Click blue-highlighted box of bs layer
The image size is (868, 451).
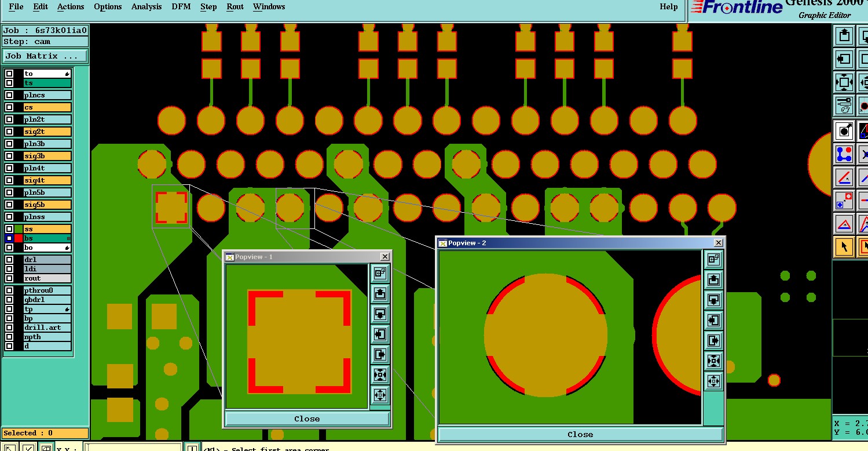coord(9,238)
